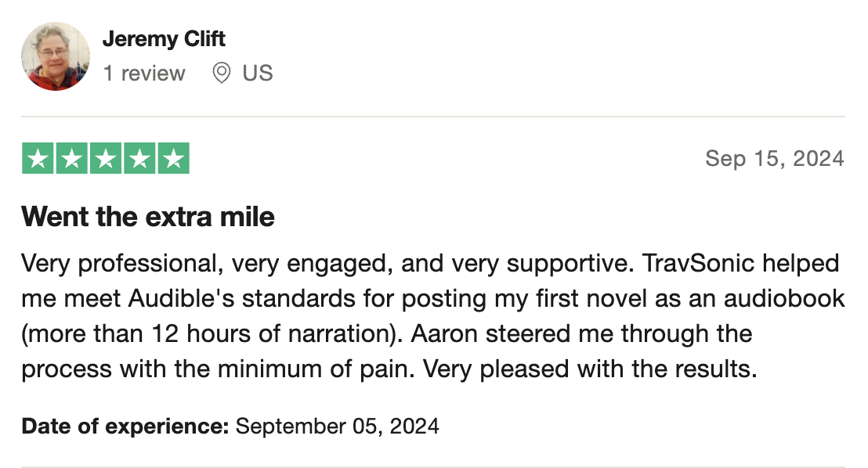Click the fifth green rating star
Image resolution: width=868 pixels, height=468 pixels.
pos(173,159)
